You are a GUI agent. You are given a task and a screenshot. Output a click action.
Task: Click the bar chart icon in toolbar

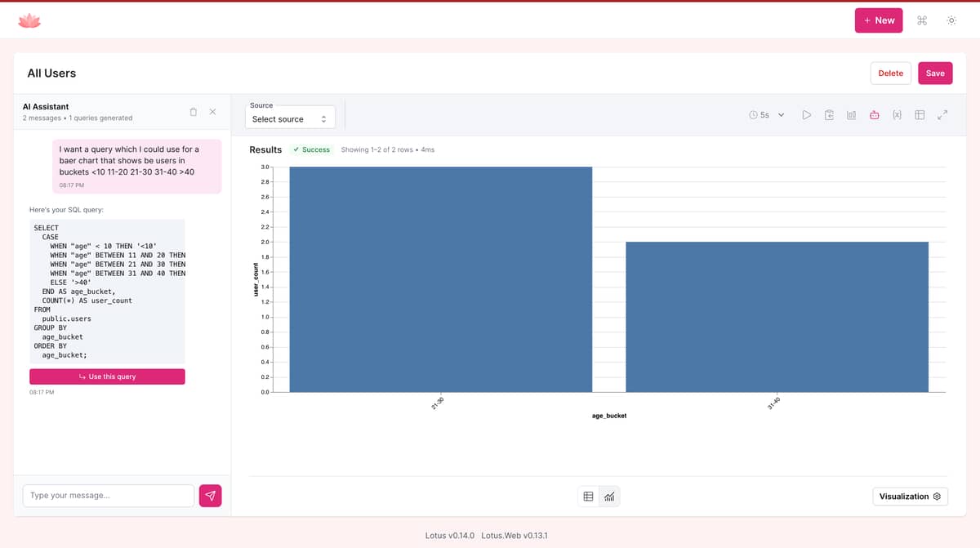coord(851,115)
